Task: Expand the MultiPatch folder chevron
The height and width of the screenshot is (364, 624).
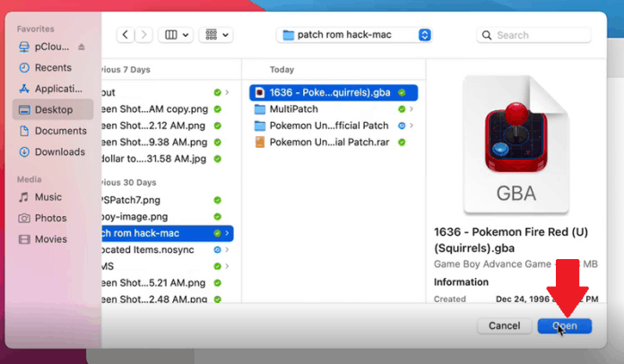Action: (x=412, y=109)
